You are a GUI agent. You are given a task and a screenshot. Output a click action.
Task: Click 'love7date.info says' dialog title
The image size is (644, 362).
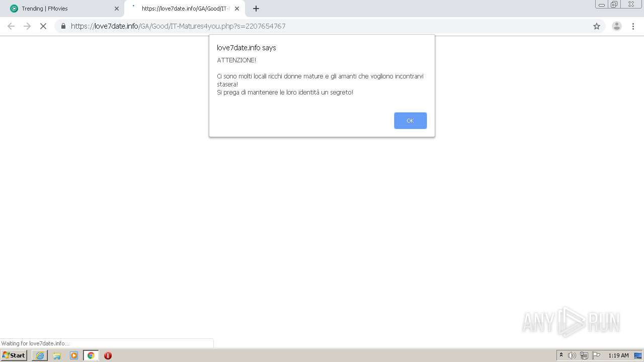point(247,48)
